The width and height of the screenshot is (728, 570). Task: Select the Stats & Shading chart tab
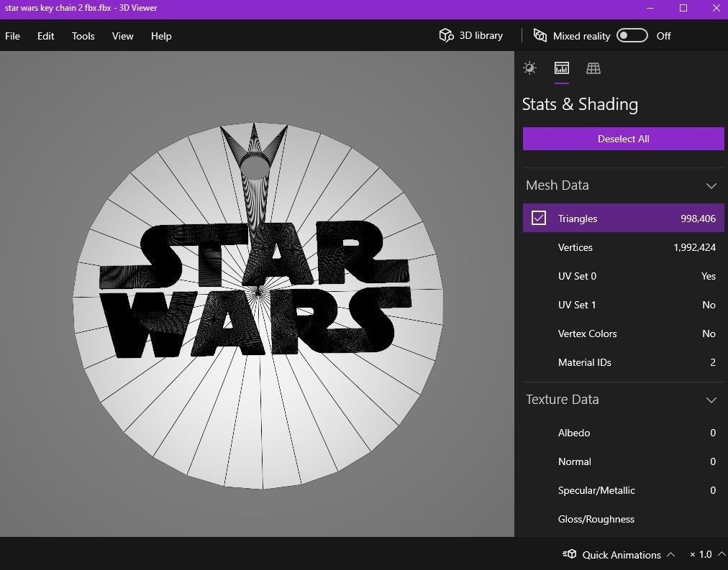[x=561, y=68]
